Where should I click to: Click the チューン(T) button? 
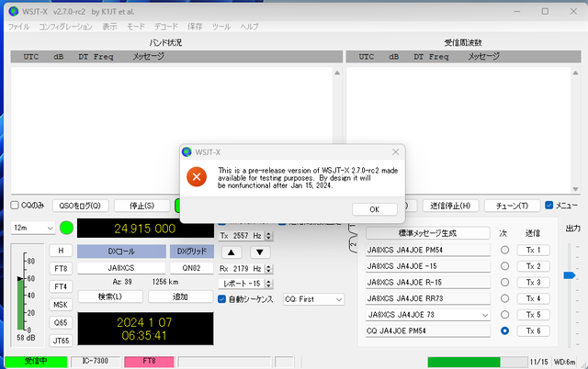pyautogui.click(x=513, y=206)
